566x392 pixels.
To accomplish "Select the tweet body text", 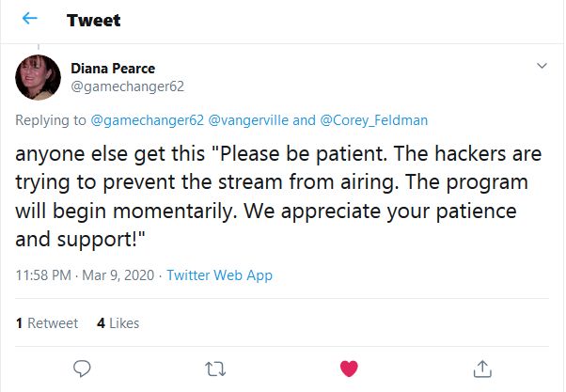I will tap(278, 196).
